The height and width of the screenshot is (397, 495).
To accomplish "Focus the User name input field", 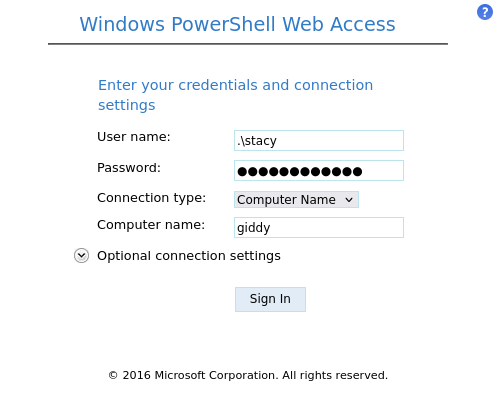I will pyautogui.click(x=319, y=140).
